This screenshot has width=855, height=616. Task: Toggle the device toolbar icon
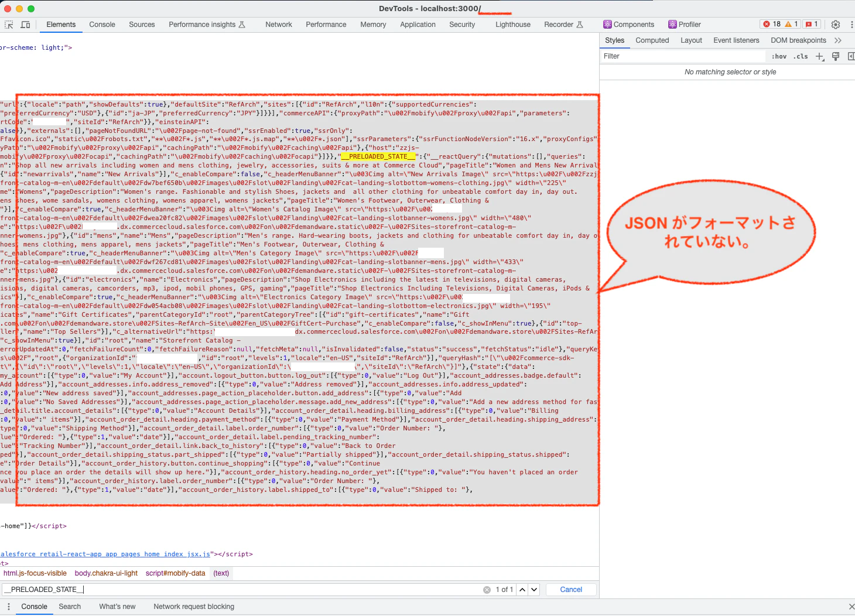coord(26,25)
